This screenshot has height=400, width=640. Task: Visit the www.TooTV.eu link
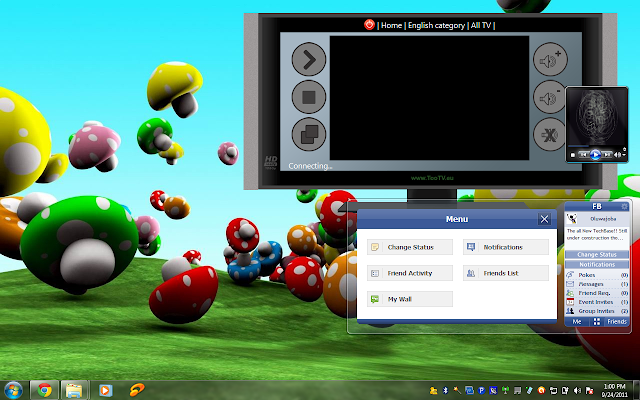(x=432, y=178)
